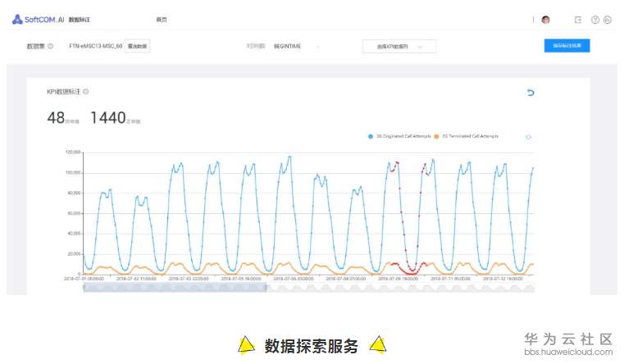
Task: Click the SoftCOM.AI logo
Action: [x=38, y=19]
